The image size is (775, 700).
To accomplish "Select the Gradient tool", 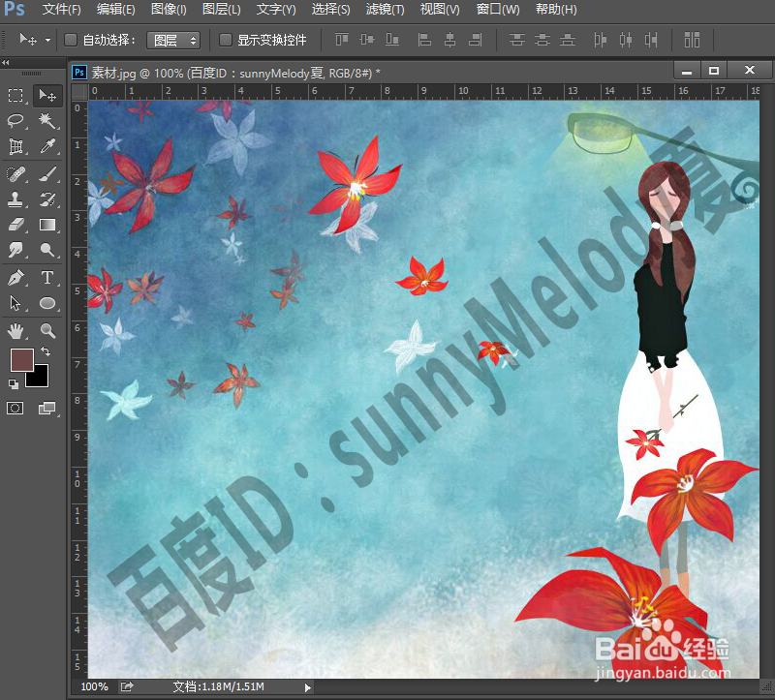I will [47, 225].
